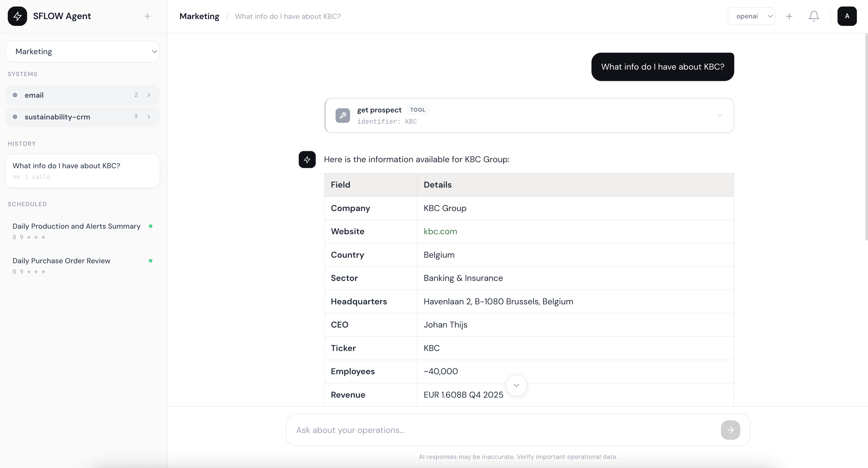868x468 pixels.
Task: Click the SFLOW Agent lightning logo
Action: [17, 16]
